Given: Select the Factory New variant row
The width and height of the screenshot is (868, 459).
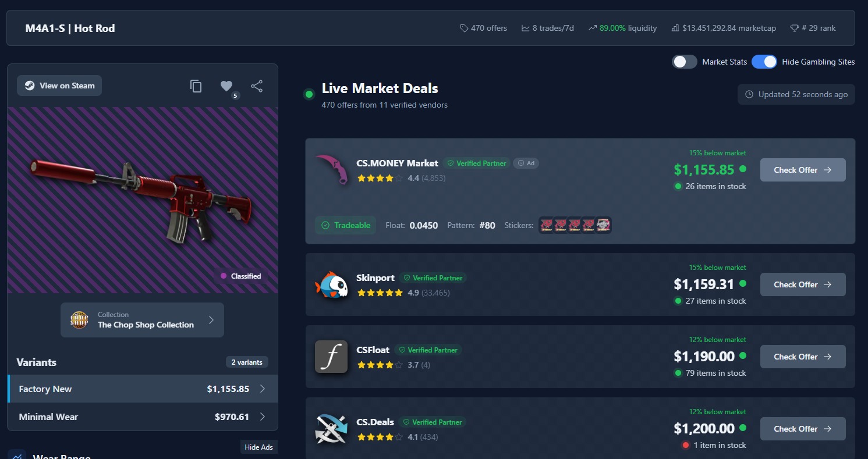Looking at the screenshot, I should pyautogui.click(x=143, y=389).
